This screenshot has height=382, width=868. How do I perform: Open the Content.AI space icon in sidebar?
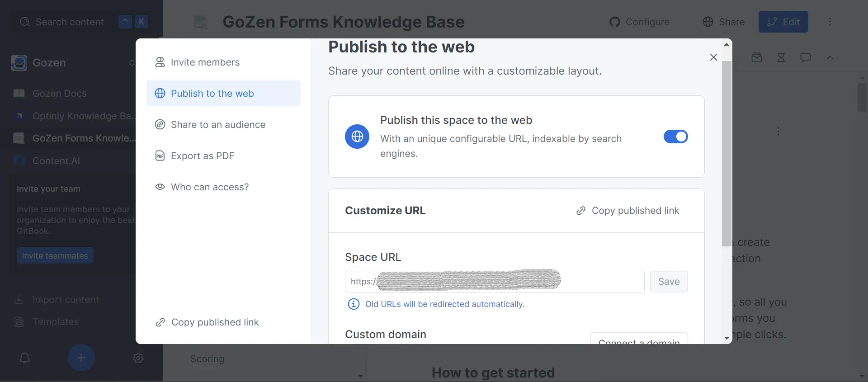[x=19, y=160]
